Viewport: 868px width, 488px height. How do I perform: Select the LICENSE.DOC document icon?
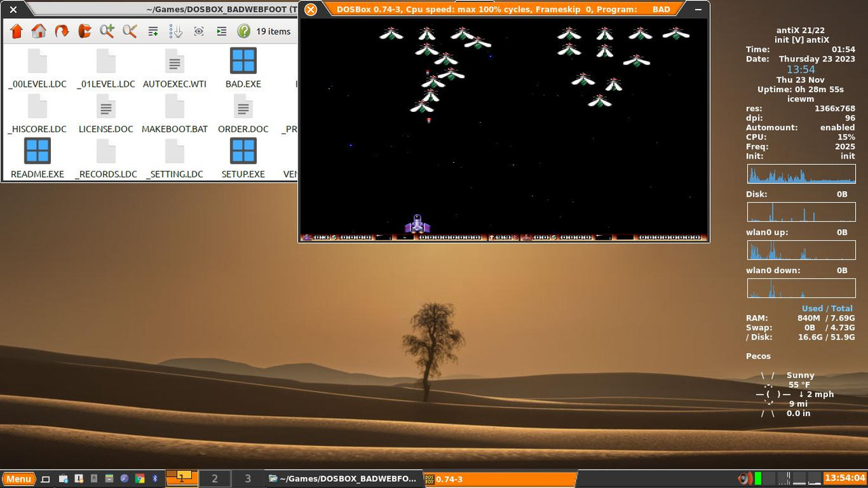click(x=106, y=106)
